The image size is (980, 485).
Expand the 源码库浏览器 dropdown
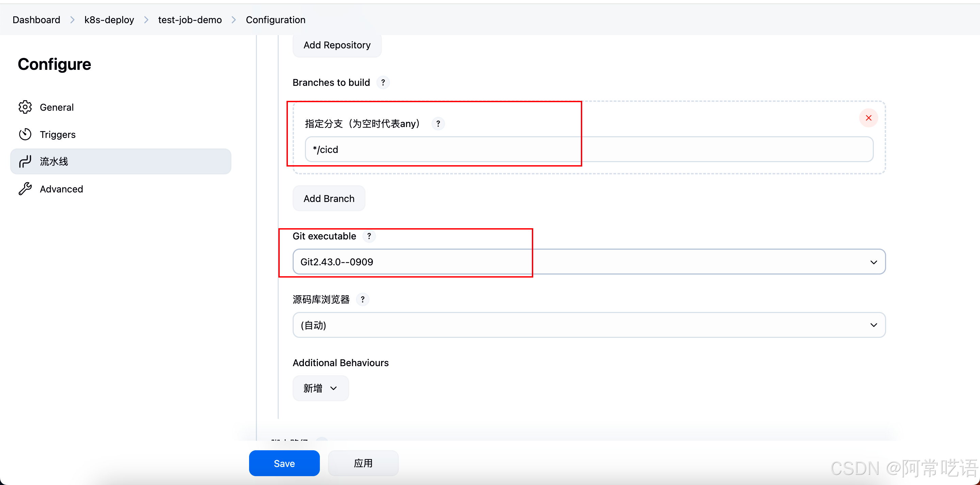[589, 325]
